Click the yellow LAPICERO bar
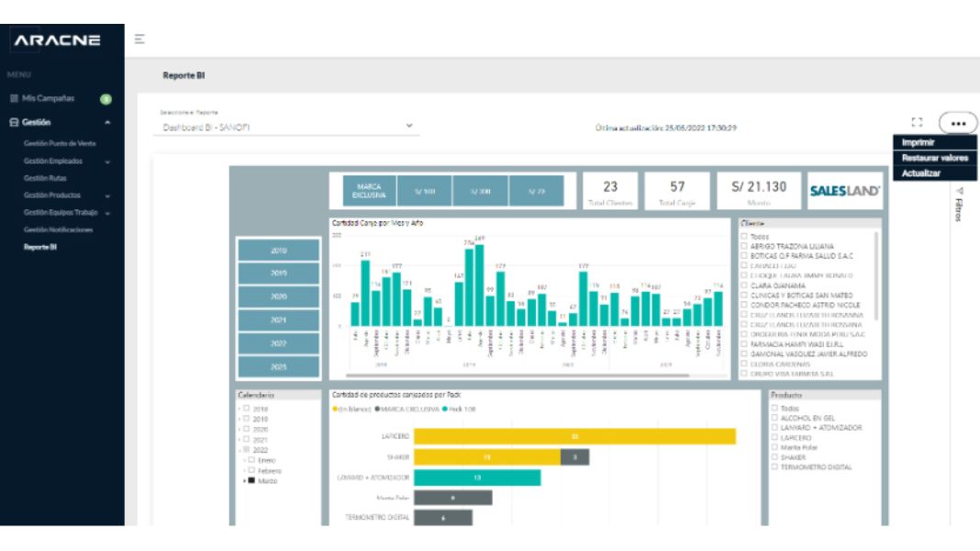This screenshot has height=551, width=980. pos(575,436)
